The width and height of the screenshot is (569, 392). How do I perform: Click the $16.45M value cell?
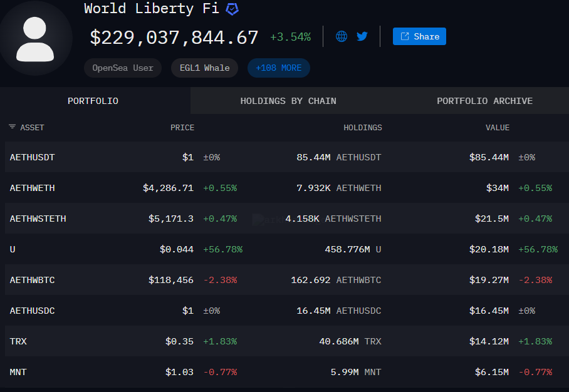pos(489,311)
